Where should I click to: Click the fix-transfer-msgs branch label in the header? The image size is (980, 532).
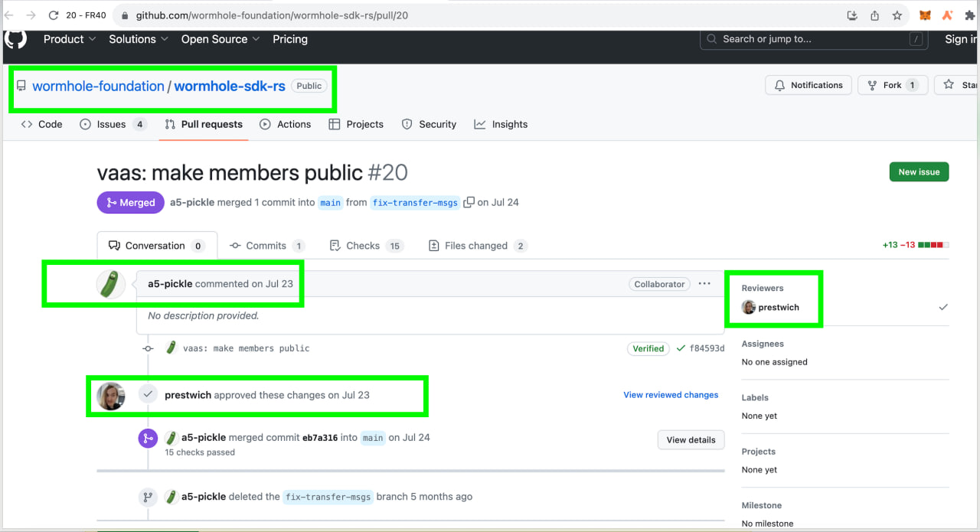[x=415, y=203]
